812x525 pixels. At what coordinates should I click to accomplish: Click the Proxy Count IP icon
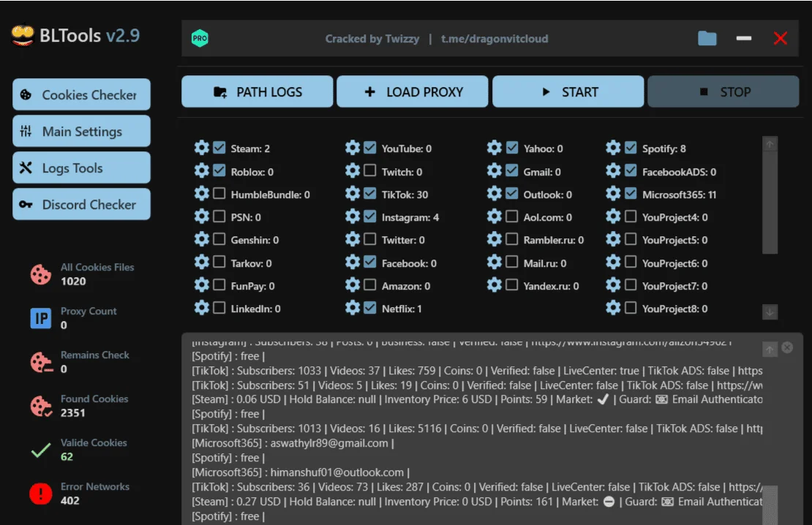[x=41, y=318]
